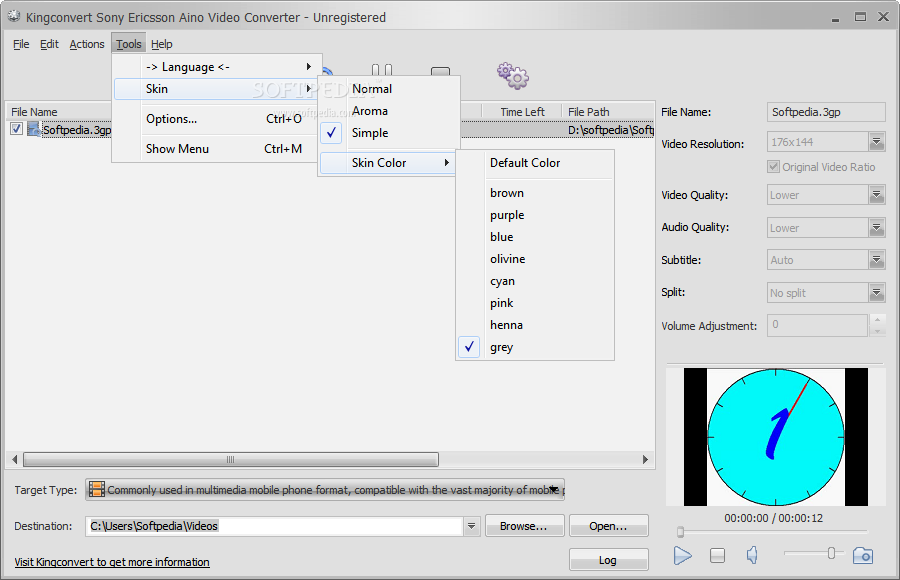
Task: Click the Time Left column header
Action: click(522, 112)
